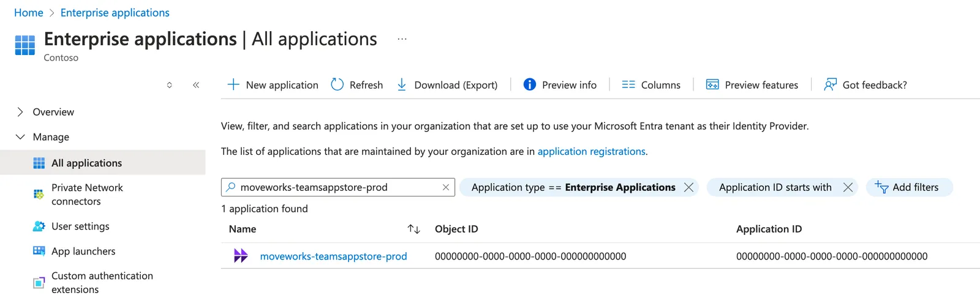Click the Object ID column header
This screenshot has height=298, width=980.
click(456, 229)
